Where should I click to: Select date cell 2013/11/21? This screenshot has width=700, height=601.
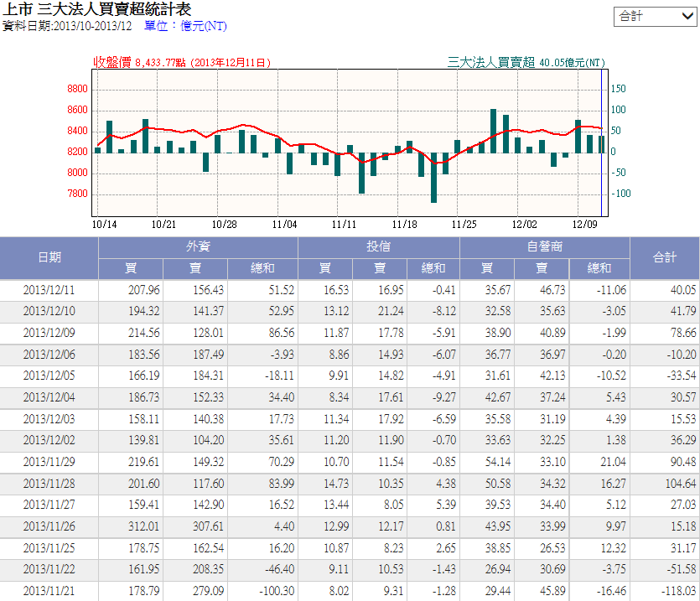[x=49, y=591]
